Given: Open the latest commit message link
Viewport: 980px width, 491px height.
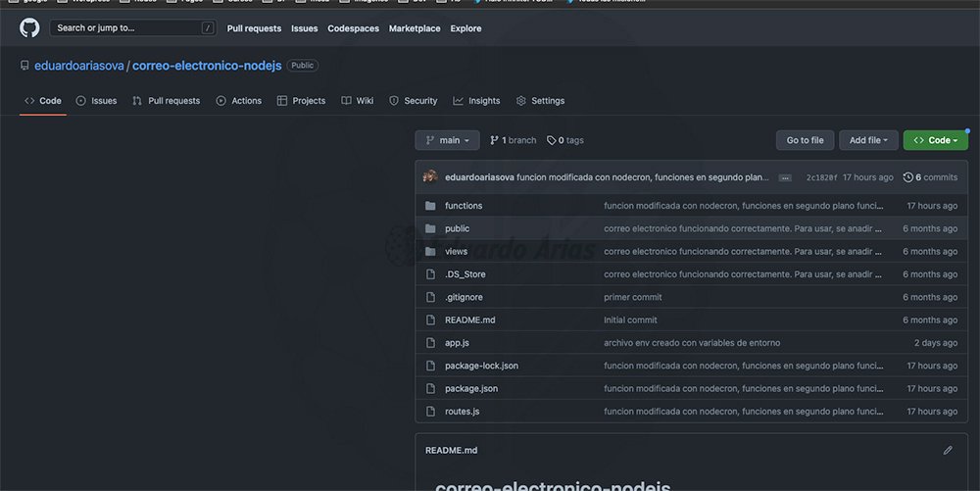Looking at the screenshot, I should pyautogui.click(x=643, y=177).
